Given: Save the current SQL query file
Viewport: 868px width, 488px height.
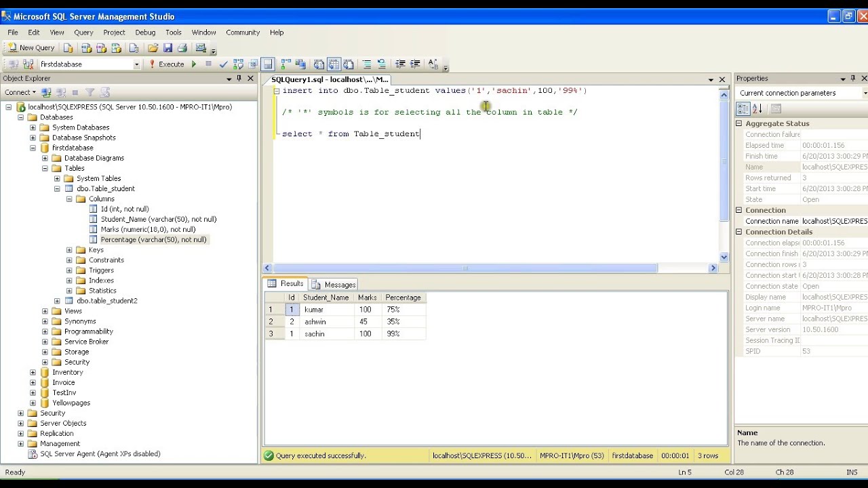Looking at the screenshot, I should 167,48.
